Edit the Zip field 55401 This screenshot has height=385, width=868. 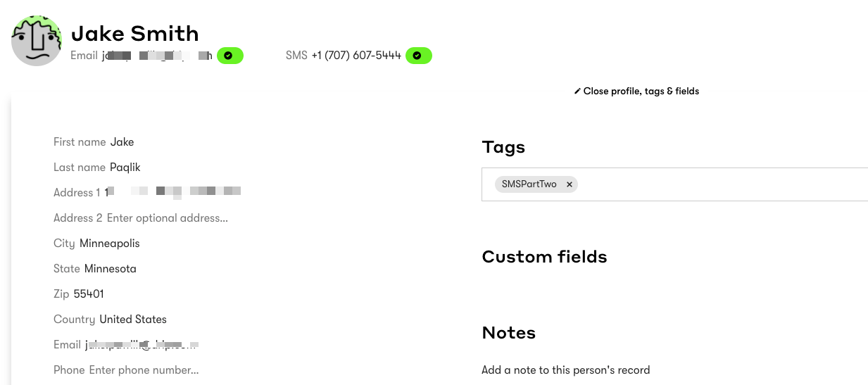89,294
